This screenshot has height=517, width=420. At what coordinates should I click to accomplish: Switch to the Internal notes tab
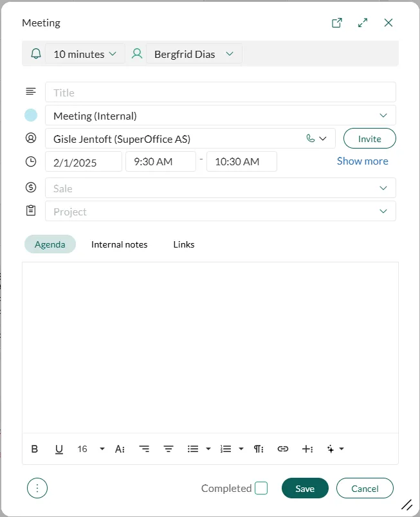click(119, 244)
